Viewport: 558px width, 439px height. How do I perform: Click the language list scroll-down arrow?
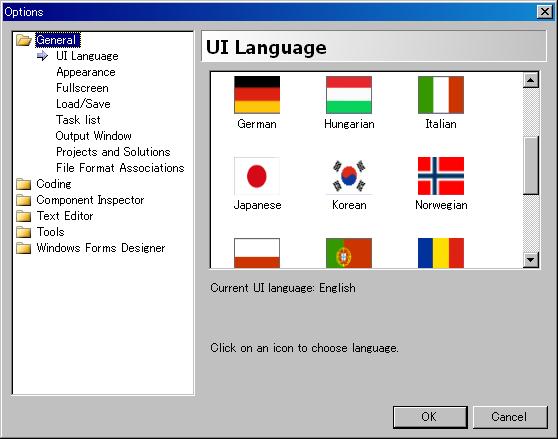tap(531, 260)
